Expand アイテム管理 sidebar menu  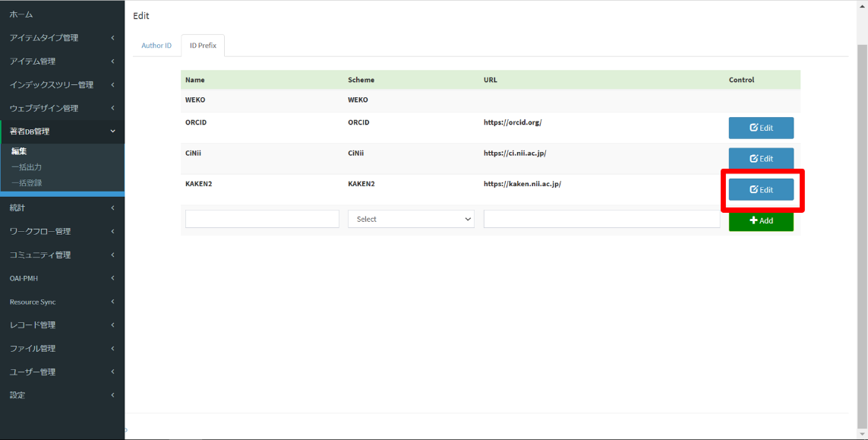pos(33,62)
